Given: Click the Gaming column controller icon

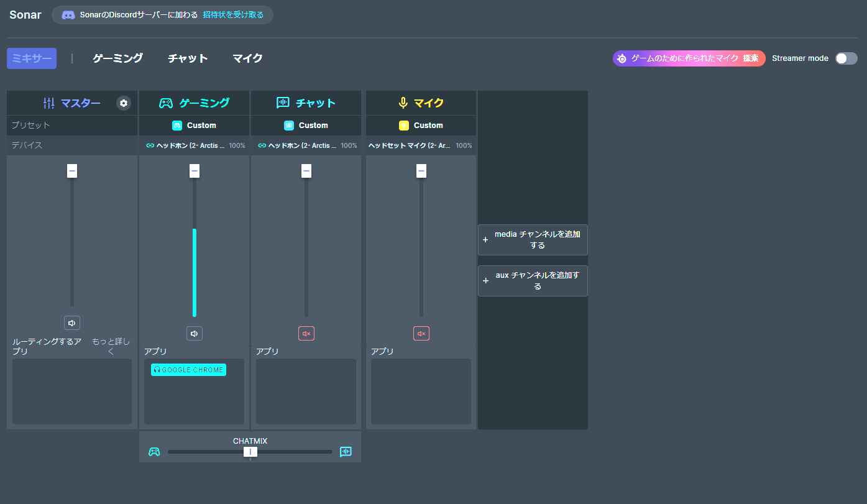Looking at the screenshot, I should [x=166, y=103].
